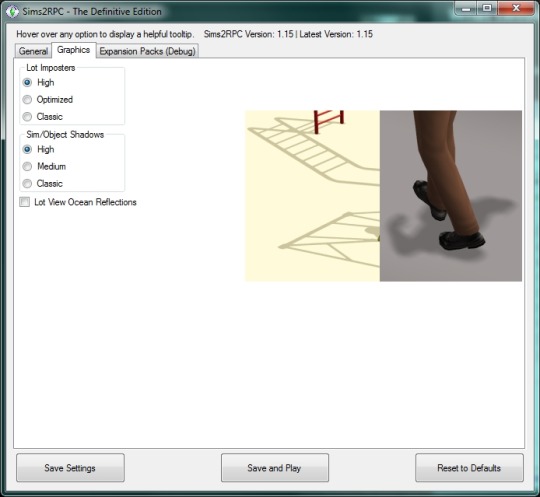Click the Sims2RPC app icon in title bar
This screenshot has height=497, width=540.
[12, 11]
